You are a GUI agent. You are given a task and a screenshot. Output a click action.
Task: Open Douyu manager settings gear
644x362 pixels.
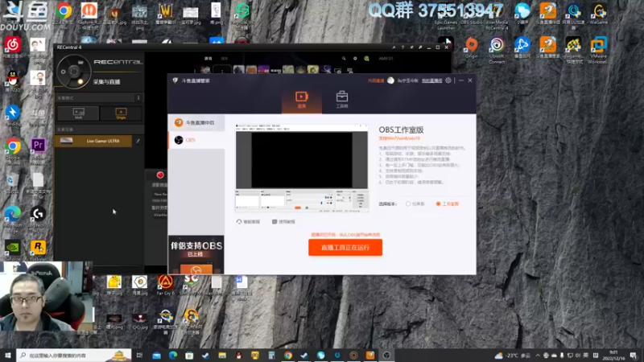click(448, 80)
